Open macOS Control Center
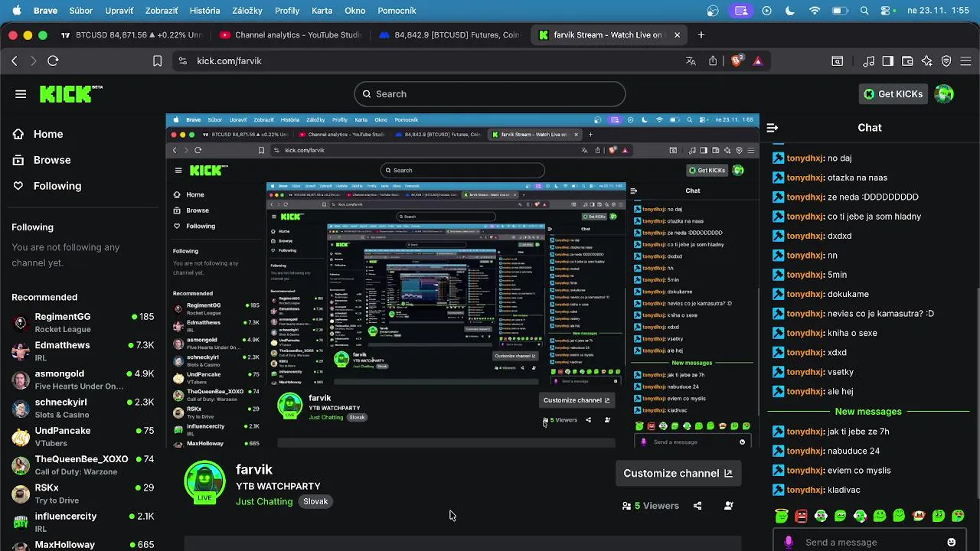 [x=887, y=11]
